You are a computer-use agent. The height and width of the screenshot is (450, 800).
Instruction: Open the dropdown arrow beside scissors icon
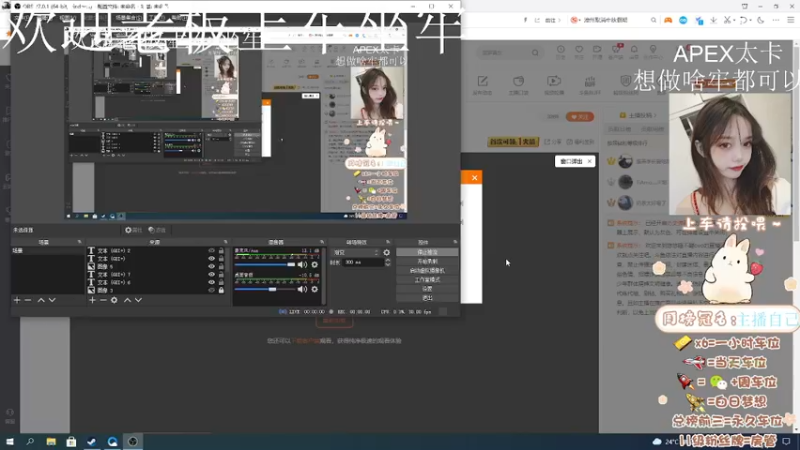(x=734, y=20)
